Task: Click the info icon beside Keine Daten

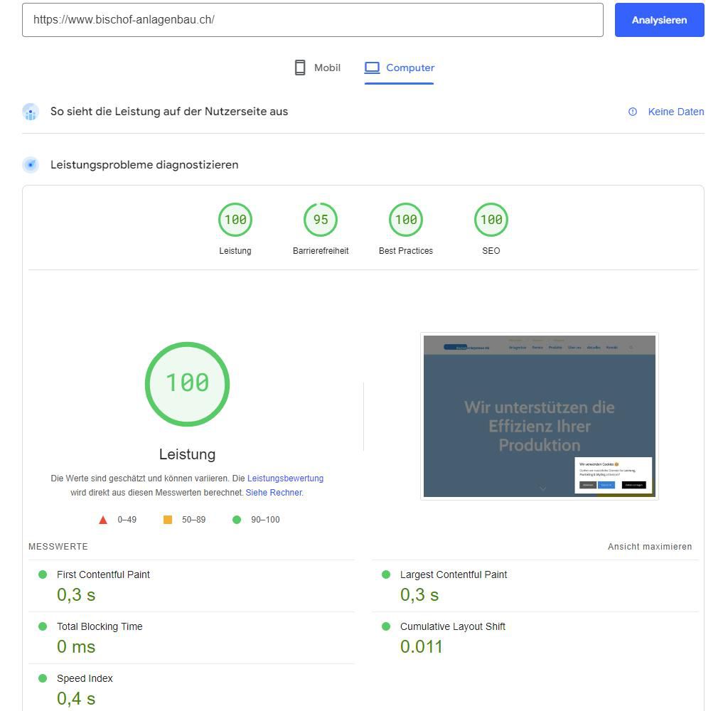Action: click(633, 112)
